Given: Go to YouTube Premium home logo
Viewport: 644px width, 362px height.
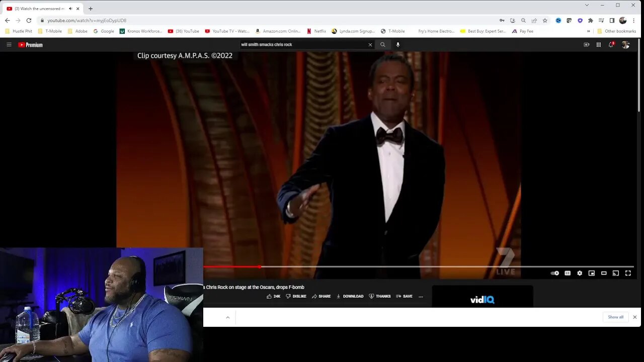Looking at the screenshot, I should (30, 45).
